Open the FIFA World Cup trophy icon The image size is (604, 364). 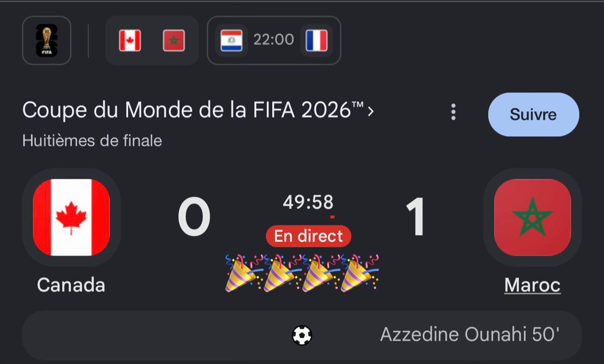47,41
